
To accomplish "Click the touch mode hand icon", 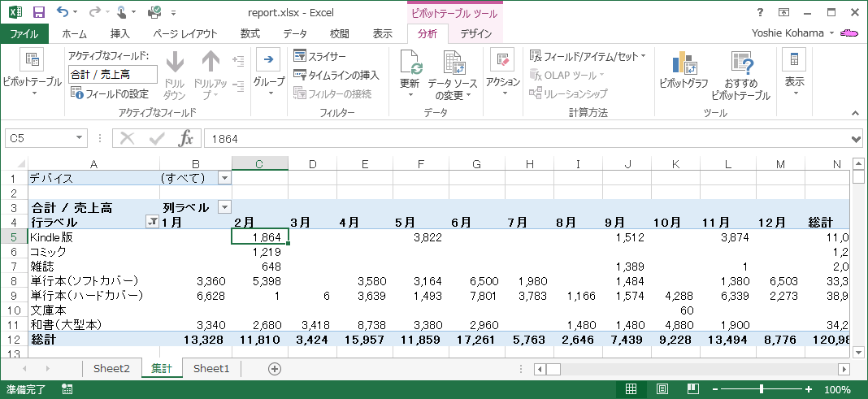I will [x=123, y=11].
